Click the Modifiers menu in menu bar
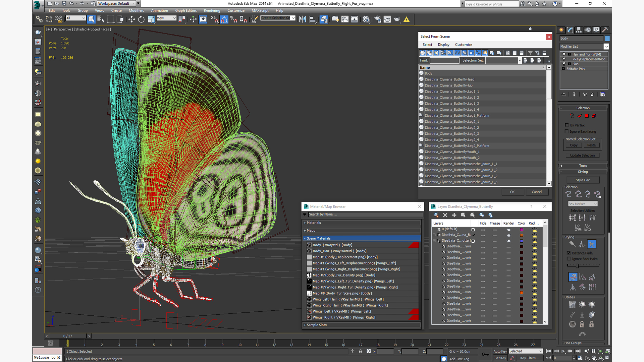Viewport: 644px width, 362px height. coord(134,11)
